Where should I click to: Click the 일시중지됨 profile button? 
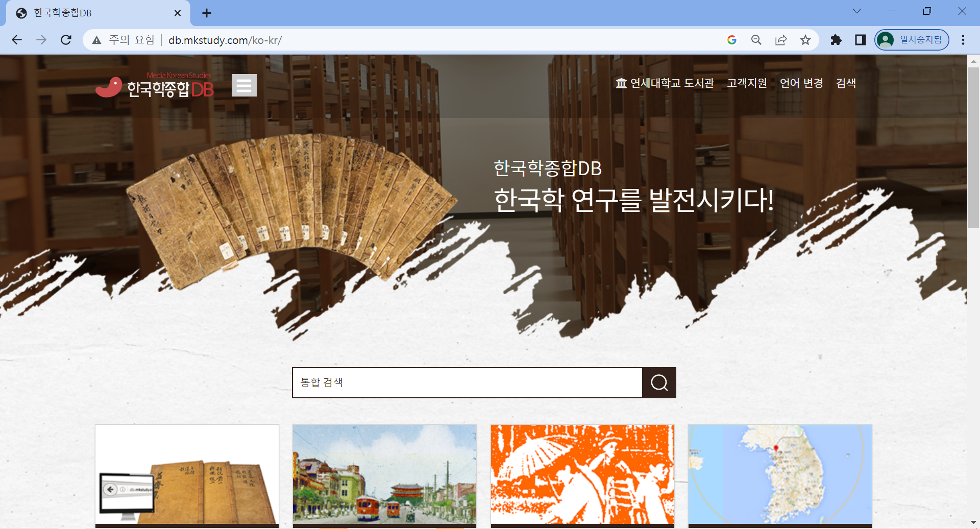coord(912,40)
